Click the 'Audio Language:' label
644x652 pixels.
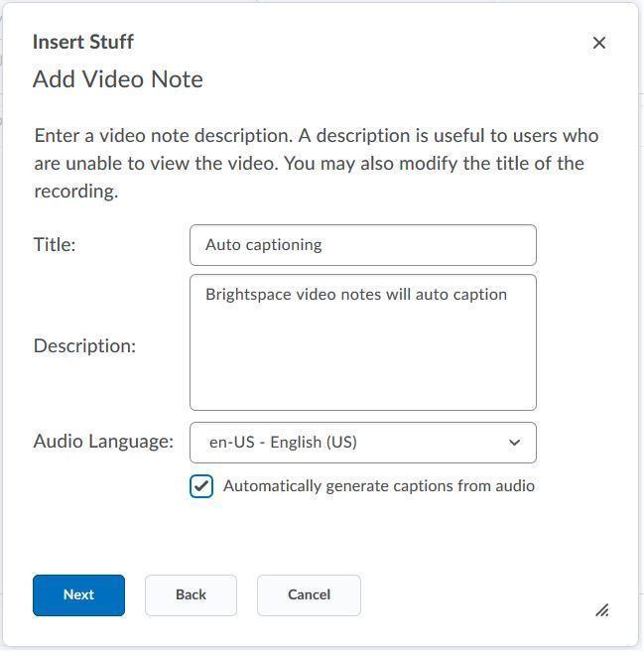(103, 442)
